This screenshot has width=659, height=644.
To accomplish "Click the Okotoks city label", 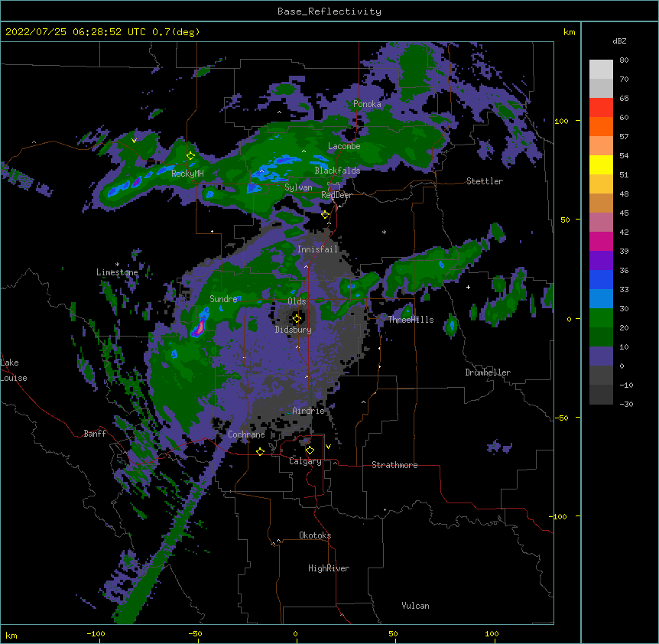I will 315,535.
